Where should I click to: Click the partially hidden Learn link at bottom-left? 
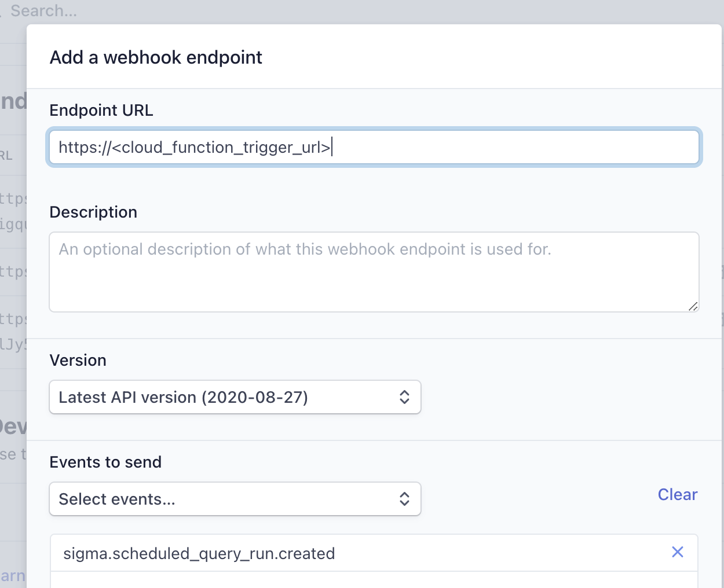pos(13,576)
